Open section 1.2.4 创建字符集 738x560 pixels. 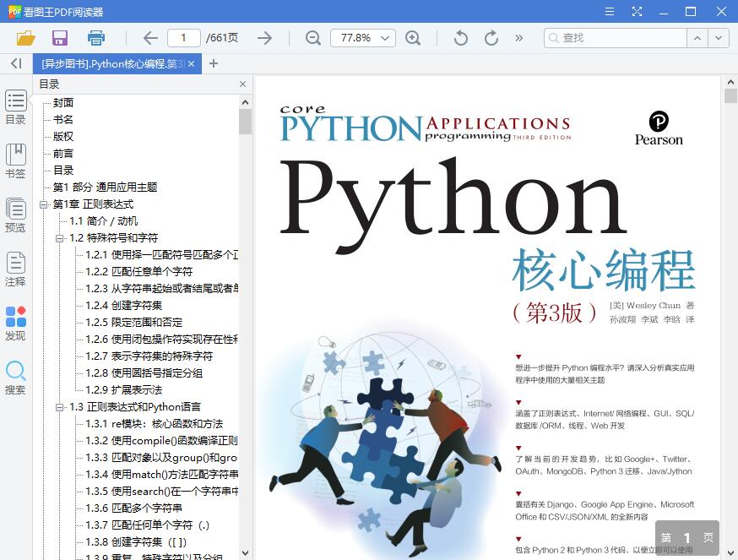point(124,306)
